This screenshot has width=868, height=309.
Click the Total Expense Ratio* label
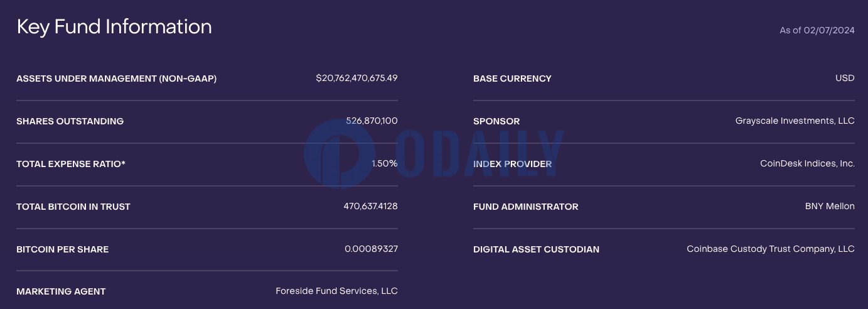pyautogui.click(x=71, y=164)
